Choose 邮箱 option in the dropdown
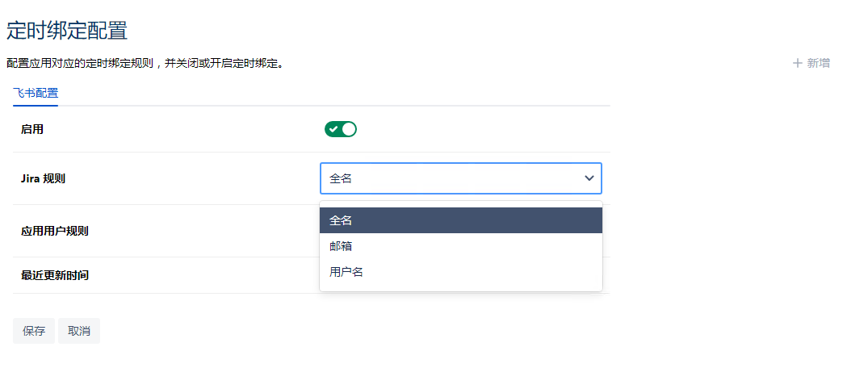Image resolution: width=868 pixels, height=368 pixels. pos(341,246)
